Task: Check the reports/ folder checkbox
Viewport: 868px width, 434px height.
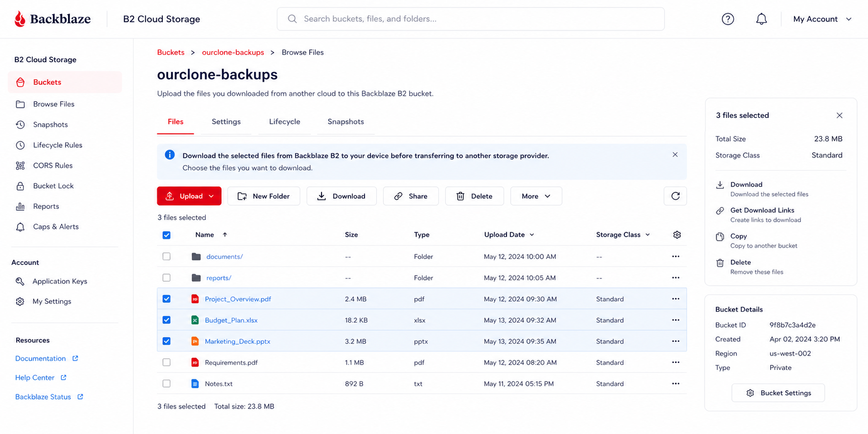Action: (x=166, y=277)
